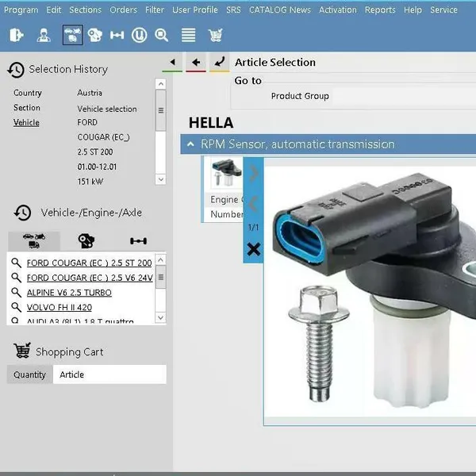Click the Selection History clock icon
476x476 pixels.
click(x=16, y=70)
